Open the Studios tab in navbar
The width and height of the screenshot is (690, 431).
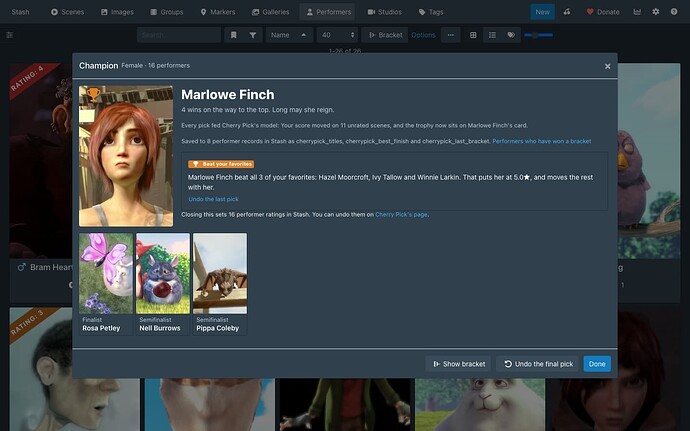(384, 12)
